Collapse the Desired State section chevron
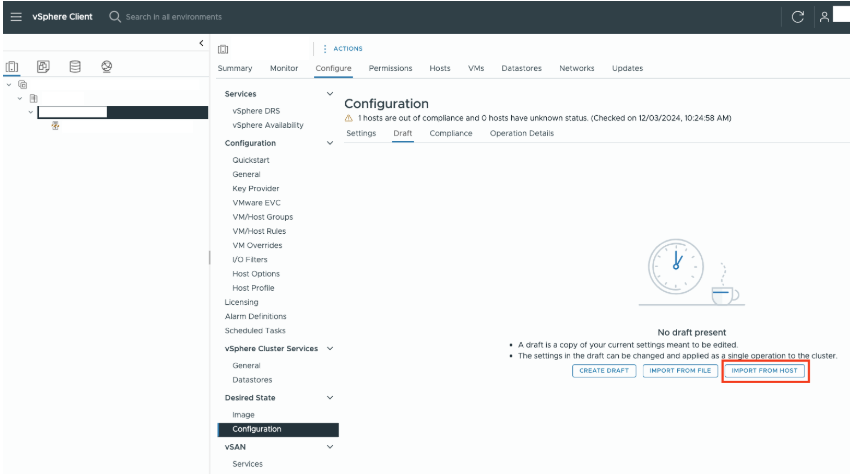The width and height of the screenshot is (850, 474). (x=330, y=397)
